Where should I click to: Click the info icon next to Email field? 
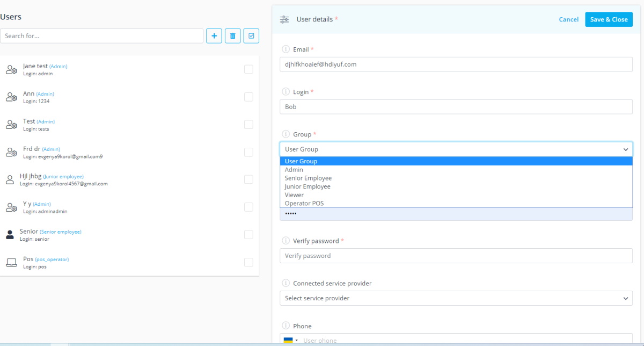click(285, 49)
